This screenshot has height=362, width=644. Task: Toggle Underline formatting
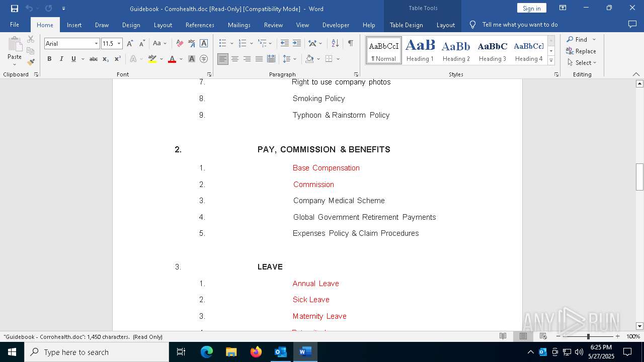click(73, 59)
